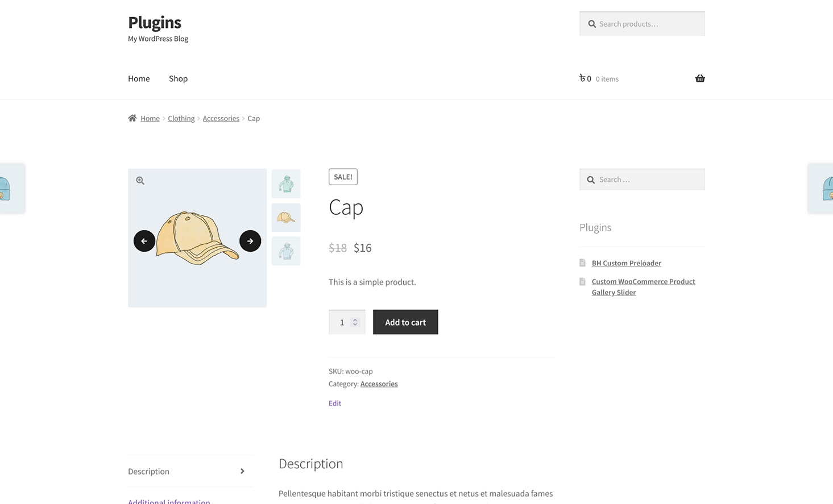The image size is (833, 504).
Task: Go to Home in the navigation menu
Action: pos(139,78)
